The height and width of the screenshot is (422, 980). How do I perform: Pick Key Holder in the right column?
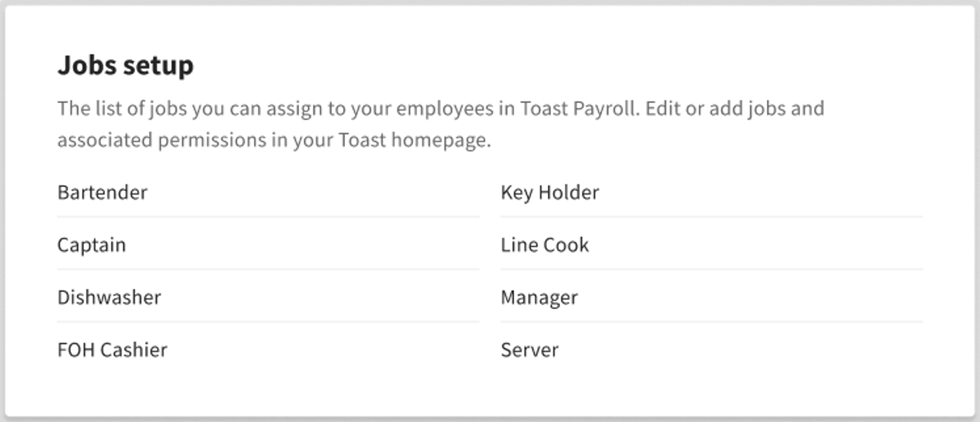549,192
